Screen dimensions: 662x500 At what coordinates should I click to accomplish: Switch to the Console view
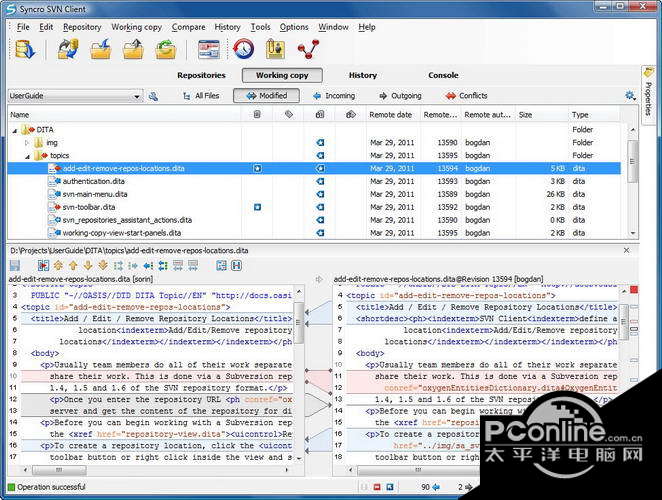tap(443, 75)
